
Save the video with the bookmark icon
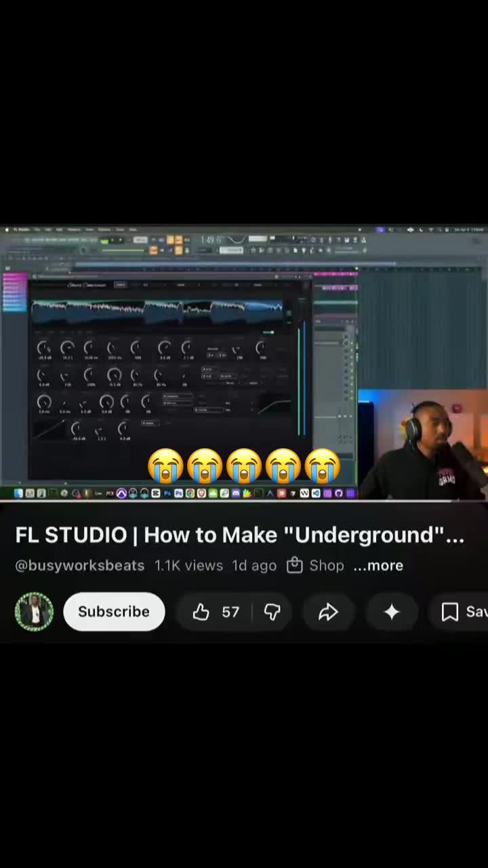450,612
